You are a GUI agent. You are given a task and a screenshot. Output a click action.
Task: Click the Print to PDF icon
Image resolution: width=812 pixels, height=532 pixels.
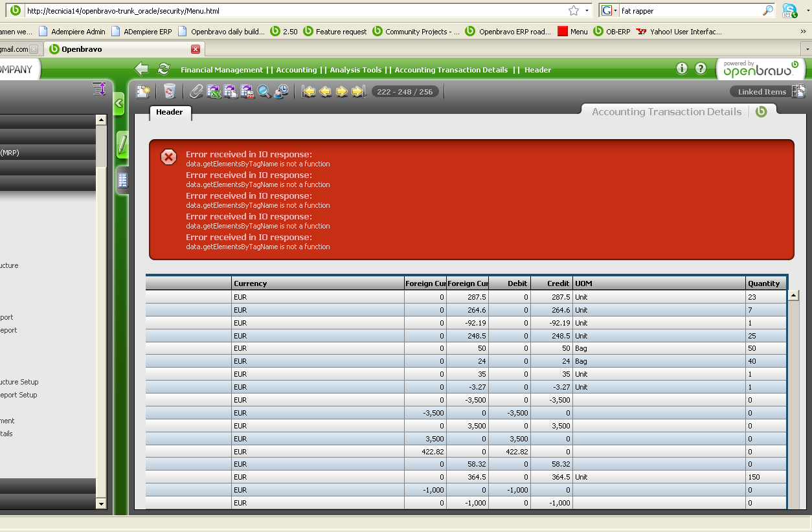tap(247, 92)
